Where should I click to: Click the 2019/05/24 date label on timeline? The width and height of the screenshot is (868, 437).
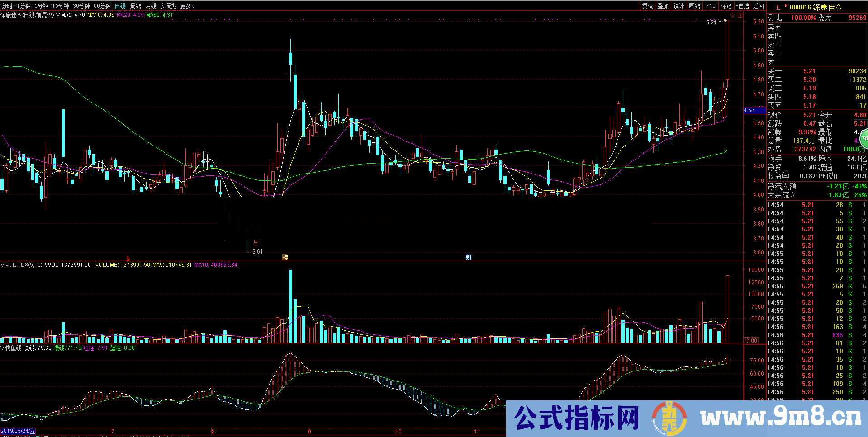point(18,431)
